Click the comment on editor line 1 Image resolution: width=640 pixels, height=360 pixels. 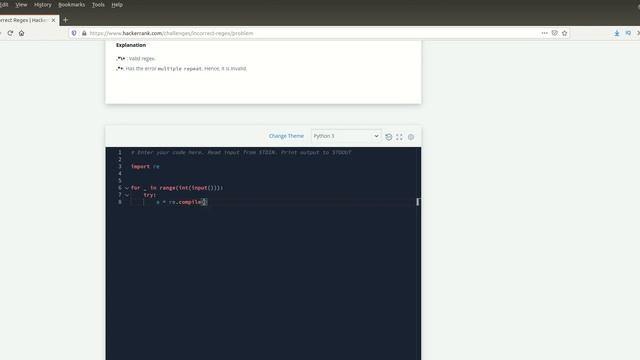point(241,152)
